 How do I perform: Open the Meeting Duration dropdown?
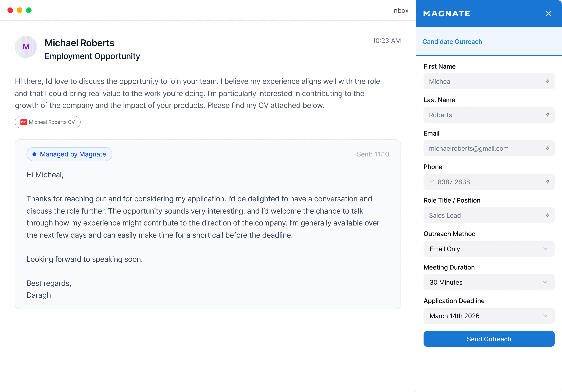(489, 282)
